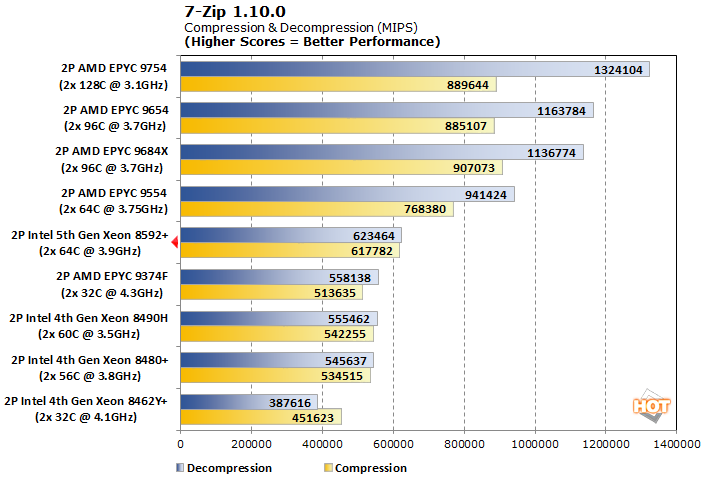Click the 907073 compression value
This screenshot has height=480, width=709.
point(474,168)
